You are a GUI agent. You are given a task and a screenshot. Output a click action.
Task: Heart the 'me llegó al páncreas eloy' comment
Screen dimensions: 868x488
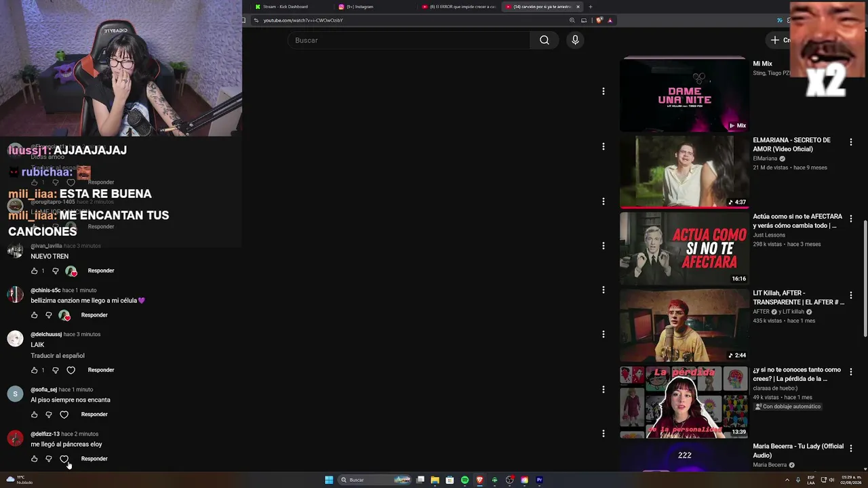[64, 459]
